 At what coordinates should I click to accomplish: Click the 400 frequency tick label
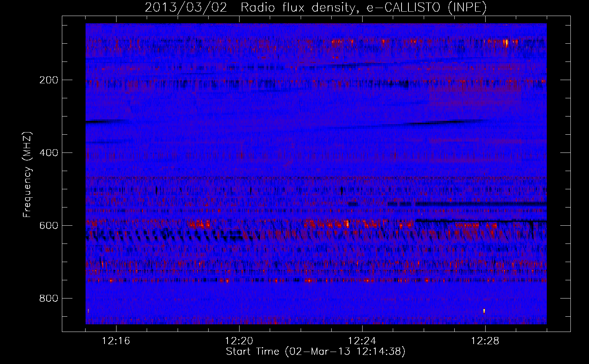tap(49, 153)
